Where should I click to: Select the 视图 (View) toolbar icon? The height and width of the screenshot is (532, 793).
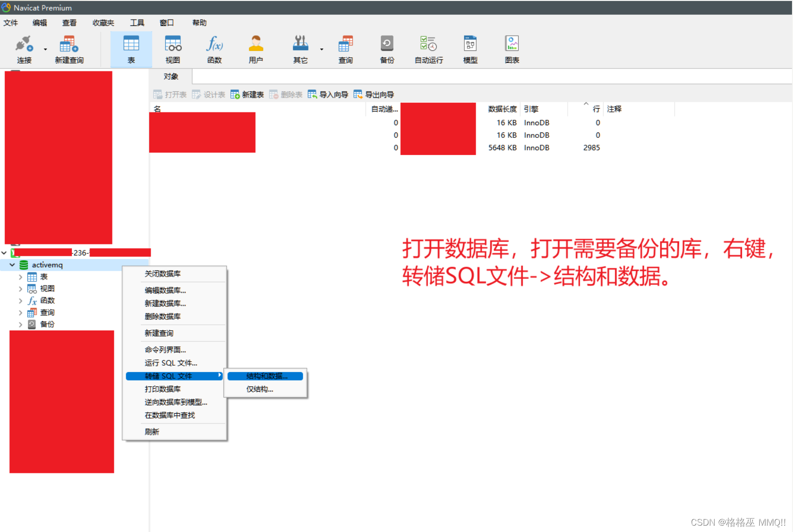(x=173, y=44)
